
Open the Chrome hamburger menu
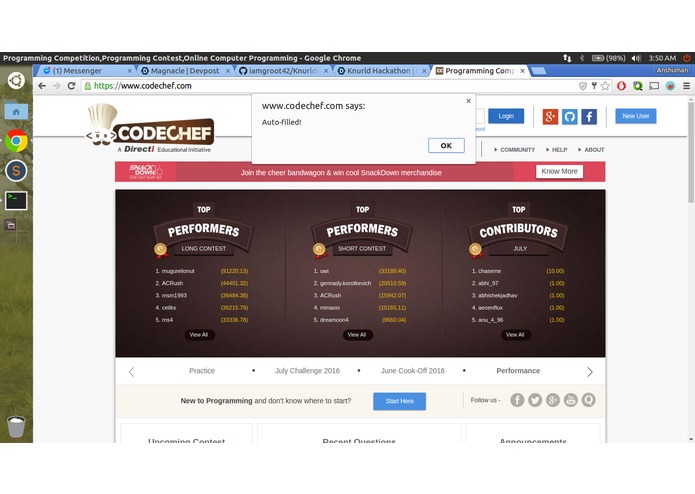tap(686, 86)
